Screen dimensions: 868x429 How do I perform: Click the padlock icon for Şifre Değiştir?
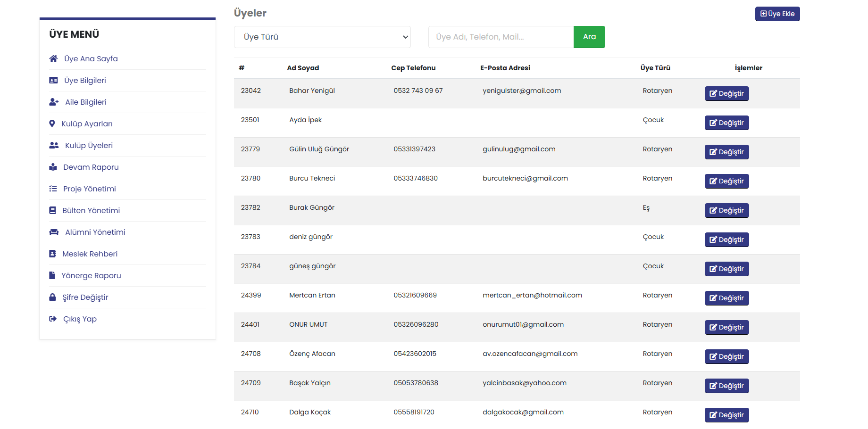pos(52,297)
